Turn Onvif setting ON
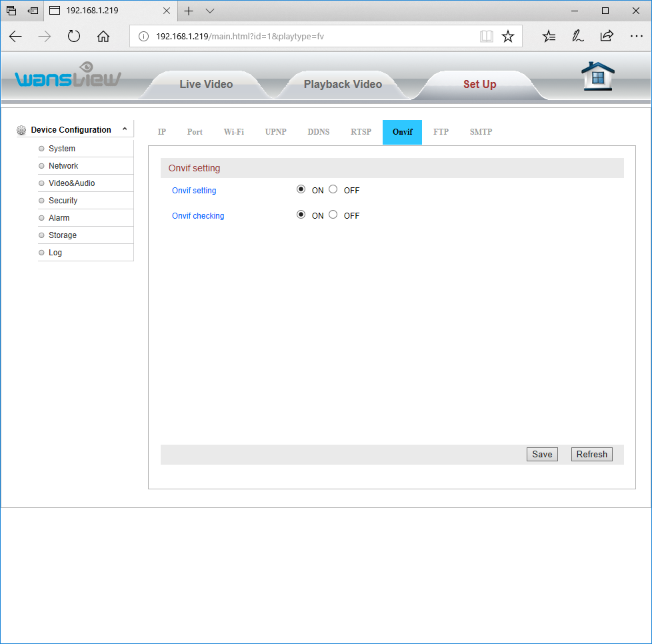This screenshot has height=644, width=652. [301, 189]
